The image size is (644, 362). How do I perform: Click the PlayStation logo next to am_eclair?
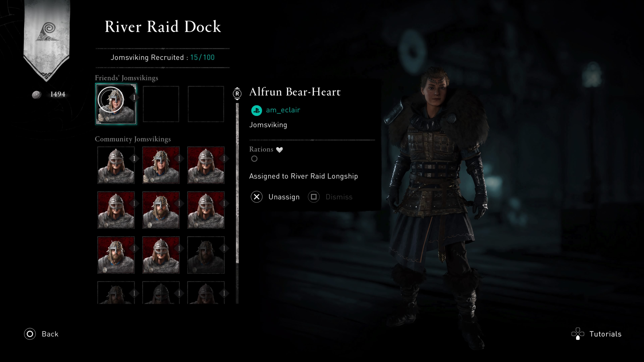pos(256,110)
